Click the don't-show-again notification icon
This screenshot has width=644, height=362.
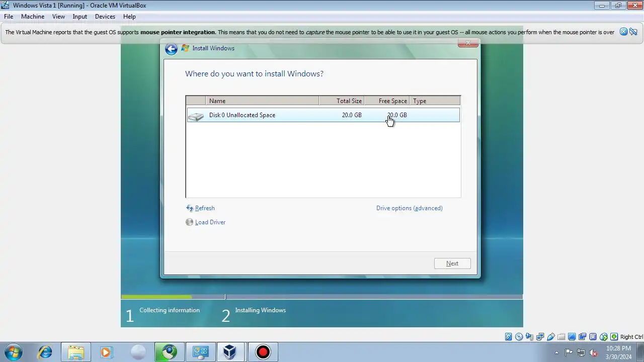point(633,32)
